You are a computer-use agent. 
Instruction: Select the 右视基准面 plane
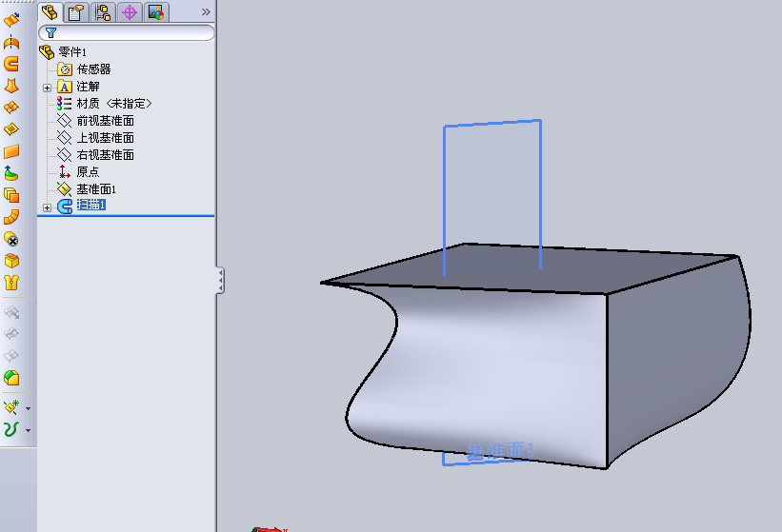105,155
